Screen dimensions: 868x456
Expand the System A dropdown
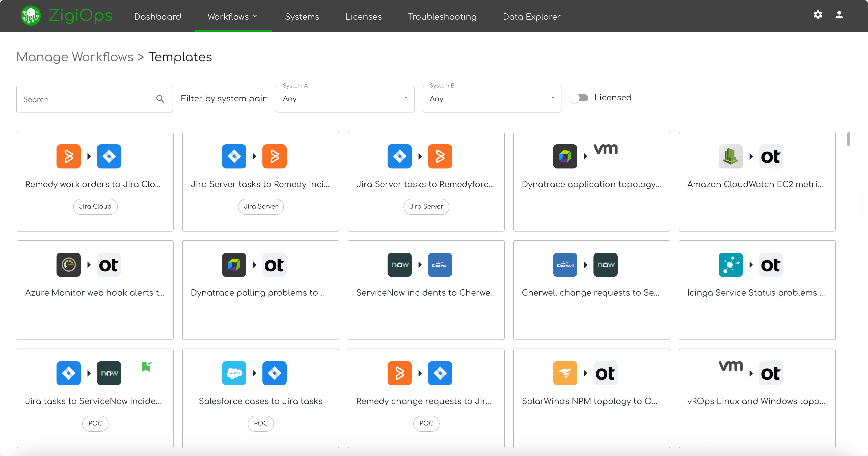(345, 99)
